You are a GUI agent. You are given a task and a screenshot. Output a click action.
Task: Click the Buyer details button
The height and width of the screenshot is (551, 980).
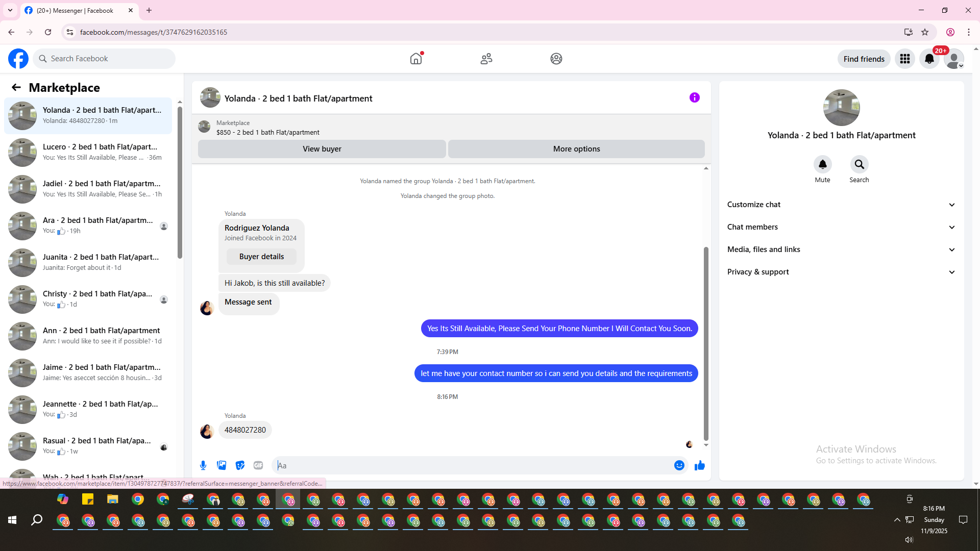click(261, 257)
